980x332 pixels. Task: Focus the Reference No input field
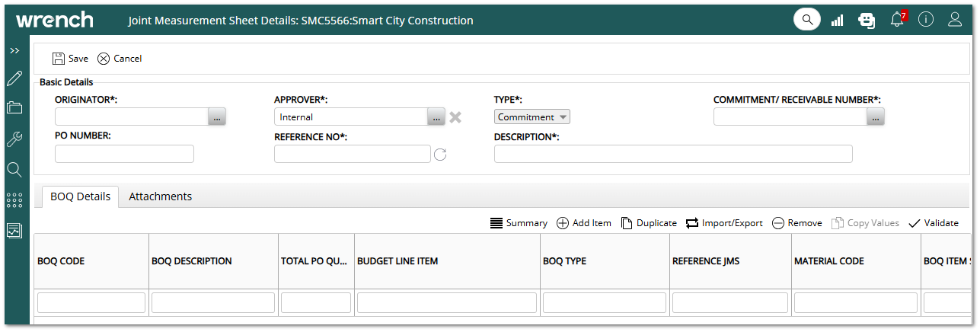pyautogui.click(x=353, y=154)
